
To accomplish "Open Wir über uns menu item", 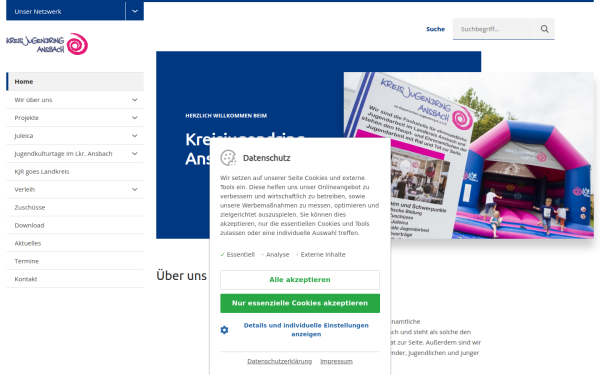I will (33, 100).
